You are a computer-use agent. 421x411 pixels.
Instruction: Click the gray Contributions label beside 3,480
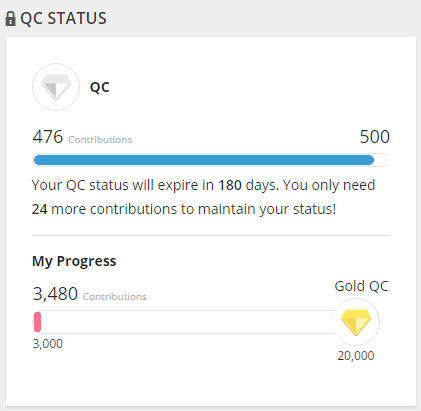coord(115,297)
